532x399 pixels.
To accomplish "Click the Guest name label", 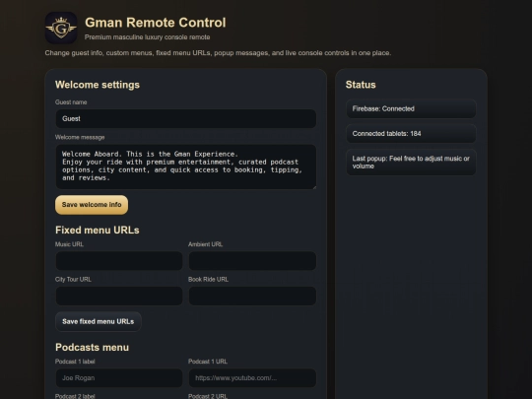I will pyautogui.click(x=71, y=102).
